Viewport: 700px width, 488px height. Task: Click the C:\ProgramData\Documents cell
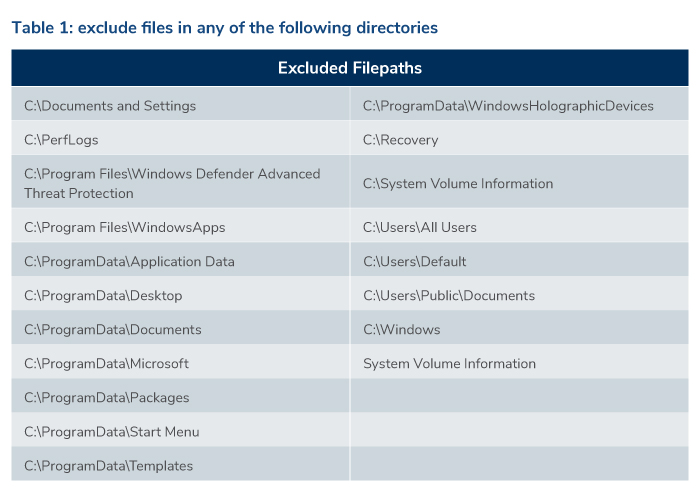pos(180,329)
